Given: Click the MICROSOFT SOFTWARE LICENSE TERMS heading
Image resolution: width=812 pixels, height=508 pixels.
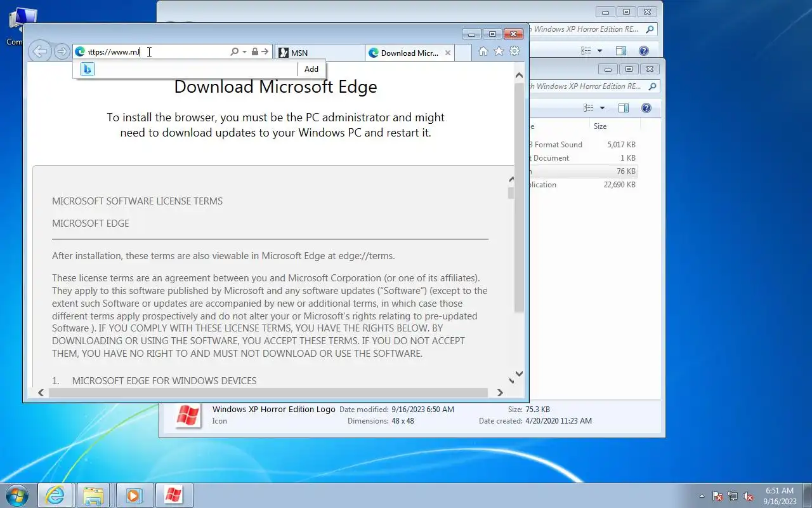Looking at the screenshot, I should pos(137,201).
